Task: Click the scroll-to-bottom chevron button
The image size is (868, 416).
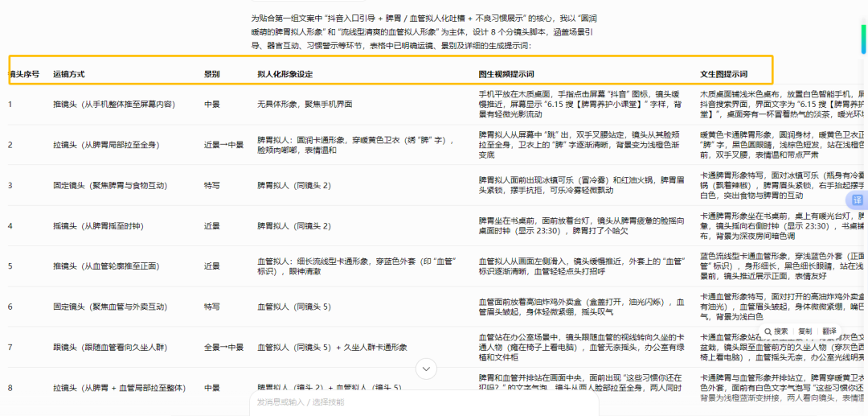Action: 426,369
